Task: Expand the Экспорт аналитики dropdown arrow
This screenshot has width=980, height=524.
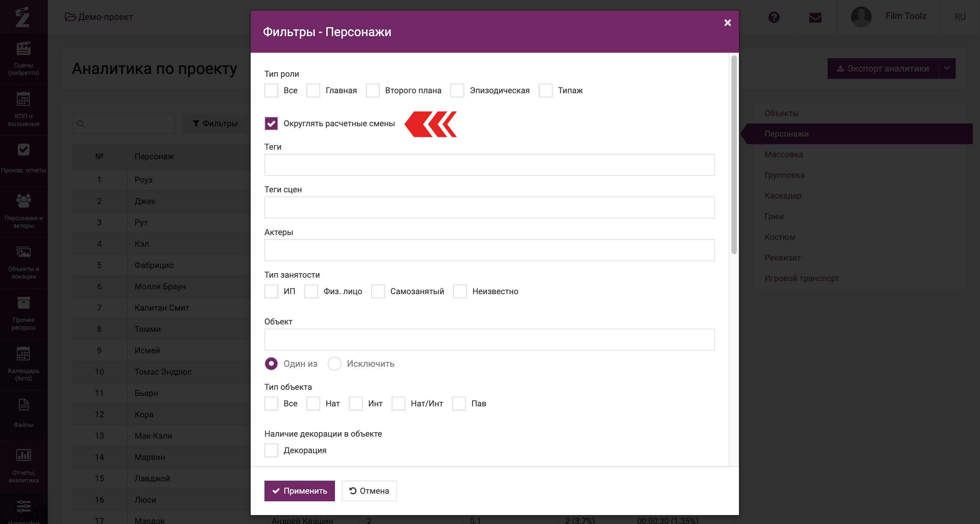Action: click(x=947, y=68)
